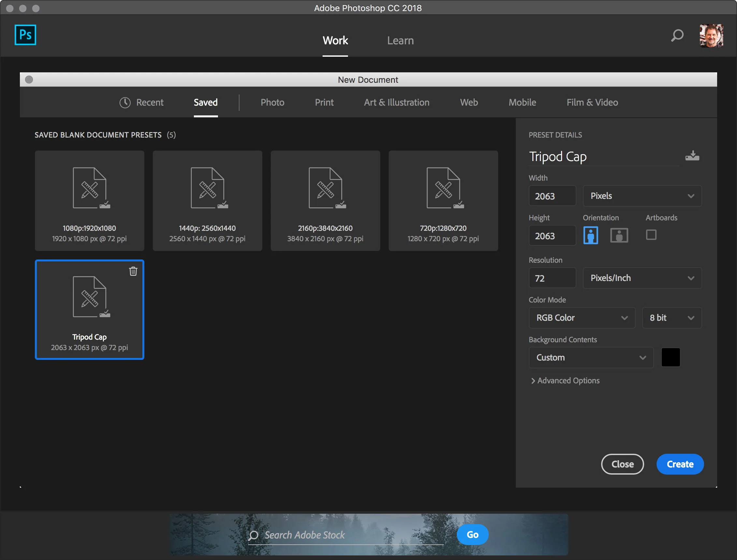Enable the Artboards checkbox
The width and height of the screenshot is (737, 560).
[651, 235]
